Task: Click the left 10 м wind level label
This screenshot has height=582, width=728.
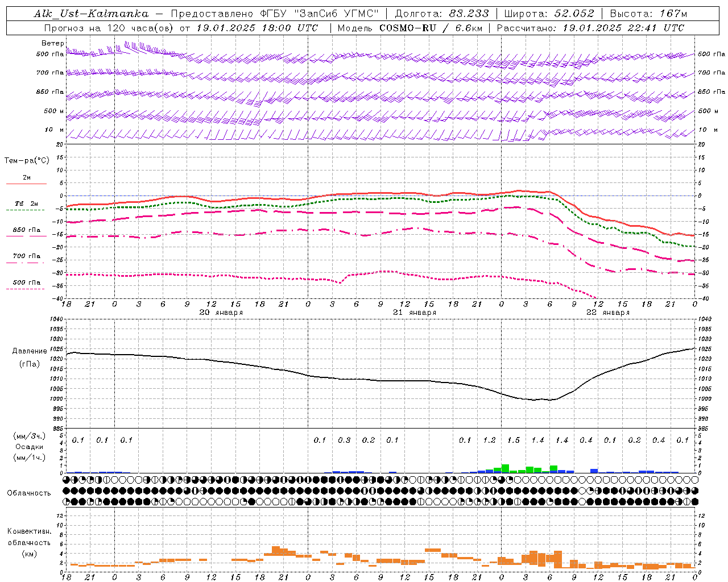Action: coord(54,130)
